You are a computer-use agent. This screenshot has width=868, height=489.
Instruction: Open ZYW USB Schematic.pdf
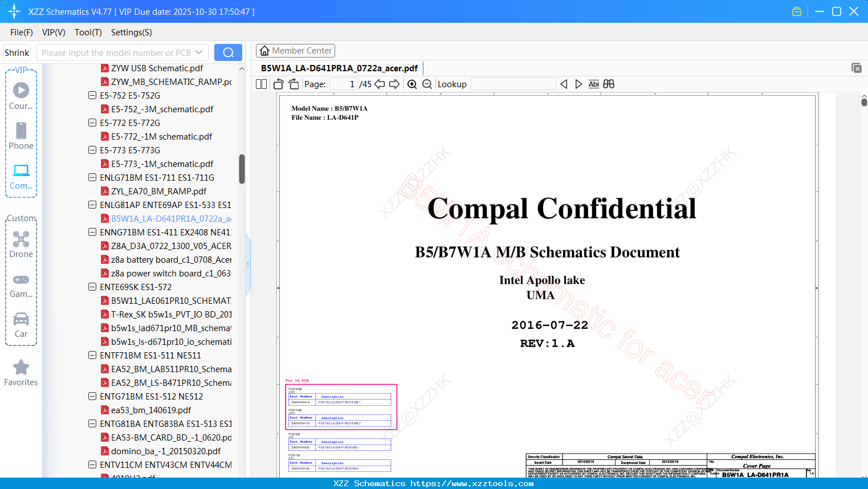[x=157, y=68]
